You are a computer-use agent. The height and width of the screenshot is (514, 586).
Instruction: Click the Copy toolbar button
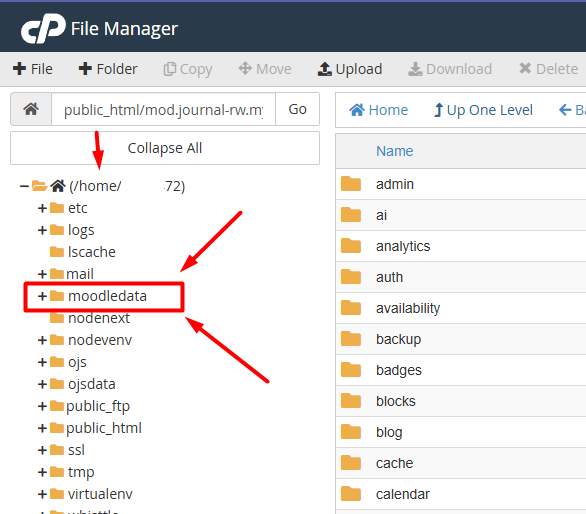tap(188, 70)
